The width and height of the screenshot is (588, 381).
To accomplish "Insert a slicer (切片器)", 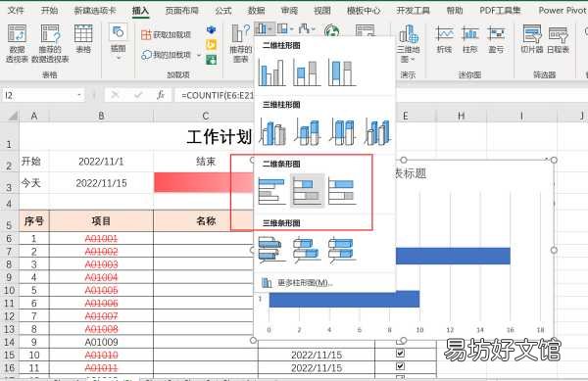I will coord(532,39).
